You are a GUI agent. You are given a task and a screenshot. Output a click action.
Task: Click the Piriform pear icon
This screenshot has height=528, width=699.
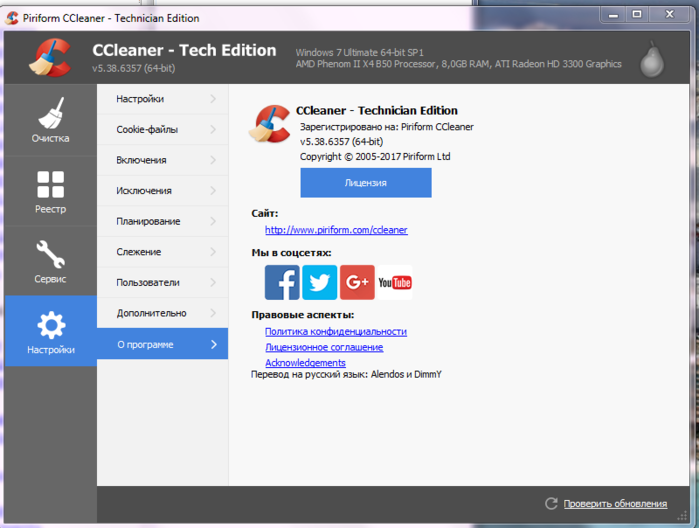point(652,59)
